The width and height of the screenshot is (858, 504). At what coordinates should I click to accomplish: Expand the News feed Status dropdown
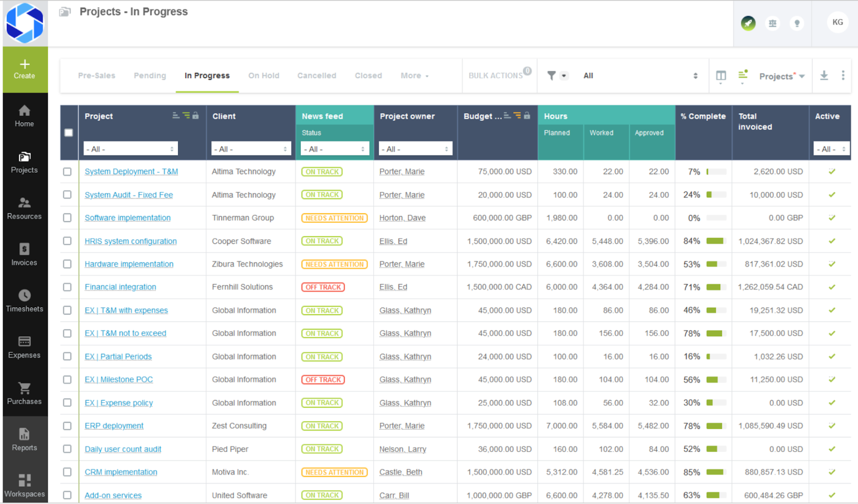334,149
